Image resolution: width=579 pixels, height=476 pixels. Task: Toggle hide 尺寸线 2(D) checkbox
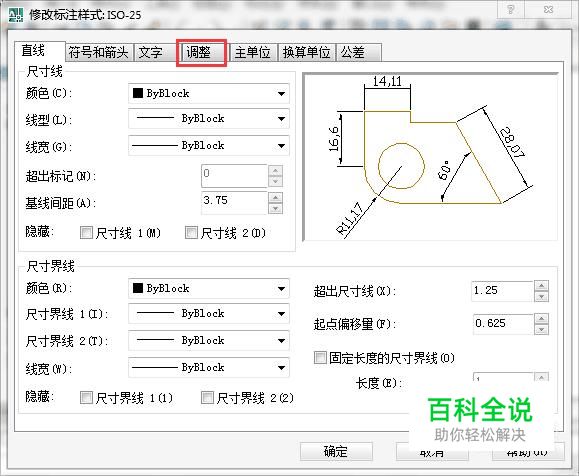click(x=191, y=233)
